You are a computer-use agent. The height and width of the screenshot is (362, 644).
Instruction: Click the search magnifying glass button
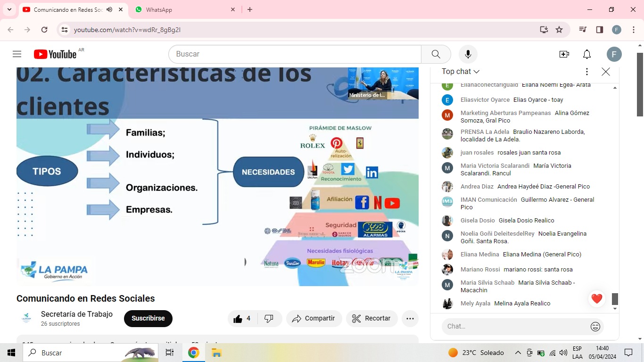coord(436,54)
